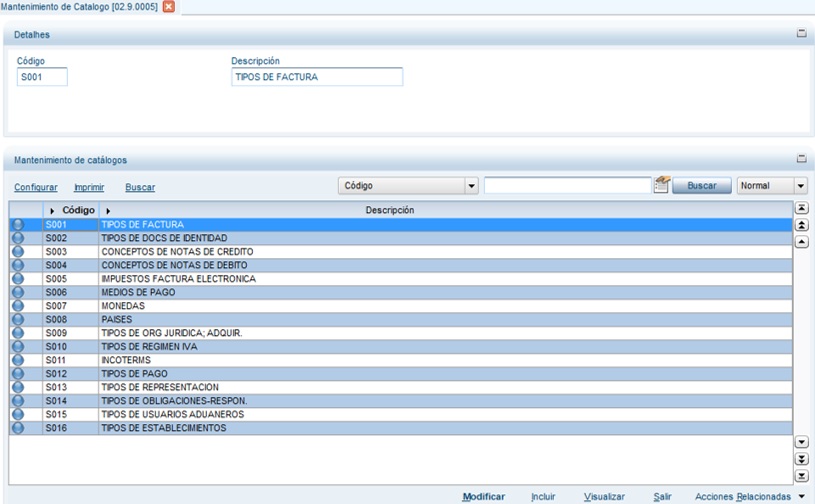This screenshot has height=504, width=815.
Task: Select CONCEPTOS DE NOTAS DE CREDITO row
Action: (401, 251)
